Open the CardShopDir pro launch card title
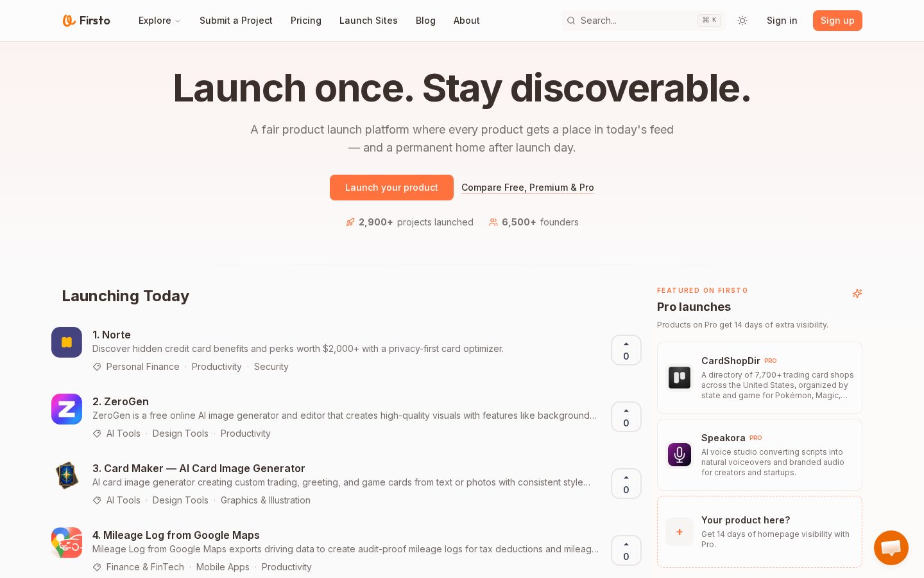Screen dimensions: 924x578 731,361
